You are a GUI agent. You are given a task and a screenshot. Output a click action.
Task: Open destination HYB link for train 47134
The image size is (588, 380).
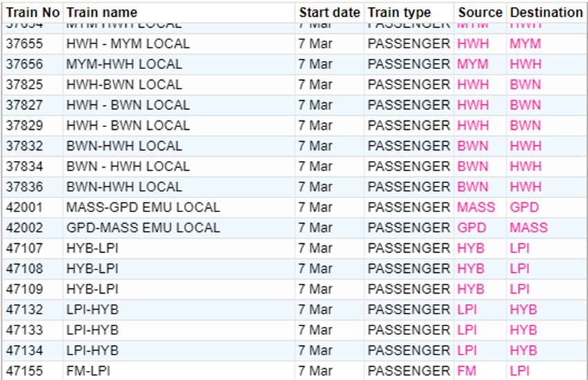(x=523, y=350)
